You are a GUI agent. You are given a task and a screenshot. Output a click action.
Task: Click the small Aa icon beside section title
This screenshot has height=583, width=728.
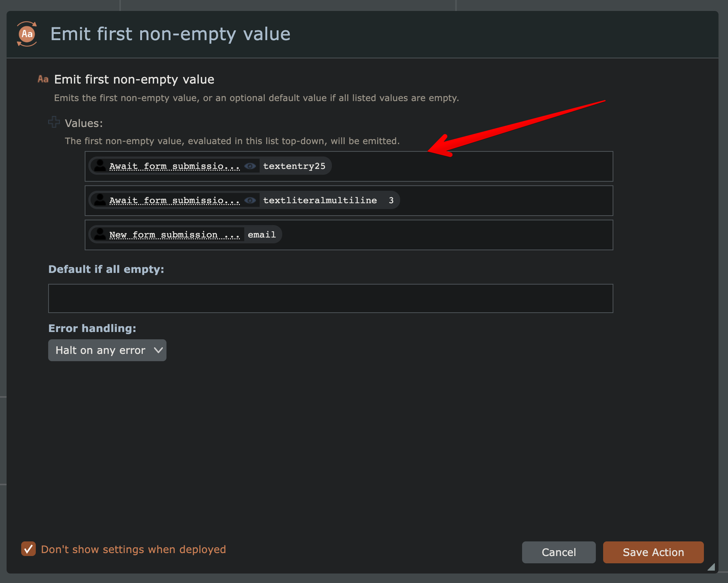(43, 79)
